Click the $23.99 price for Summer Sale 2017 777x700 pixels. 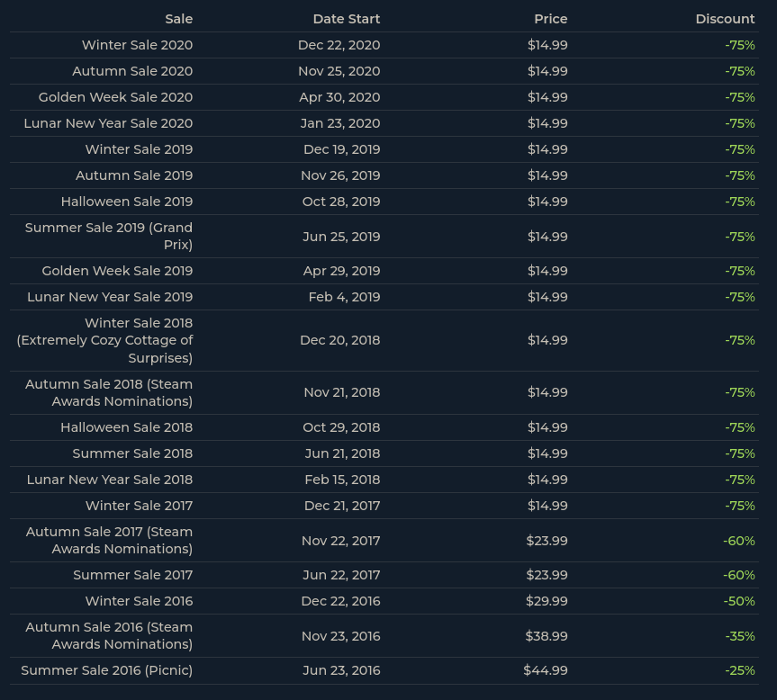547,575
